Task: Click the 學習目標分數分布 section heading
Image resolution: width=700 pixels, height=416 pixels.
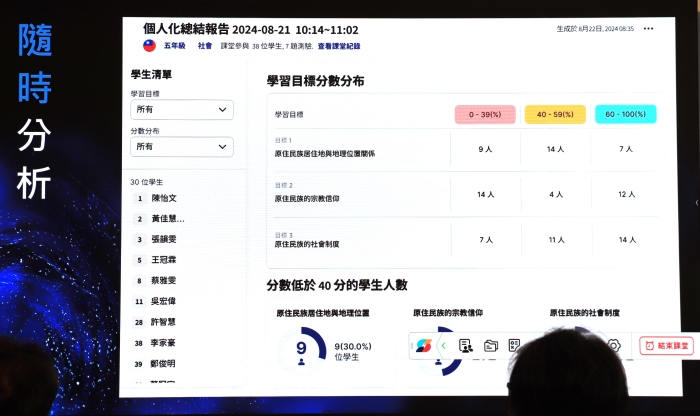Action: click(315, 81)
